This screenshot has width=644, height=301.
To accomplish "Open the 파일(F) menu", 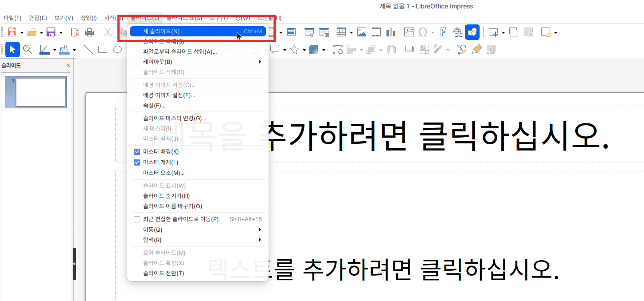I will coord(12,18).
